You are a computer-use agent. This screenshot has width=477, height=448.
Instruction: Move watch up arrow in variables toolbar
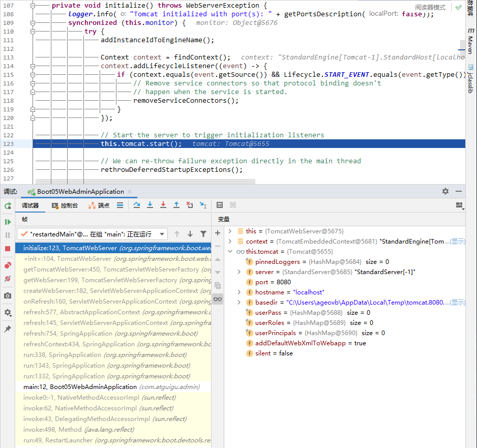(218, 259)
